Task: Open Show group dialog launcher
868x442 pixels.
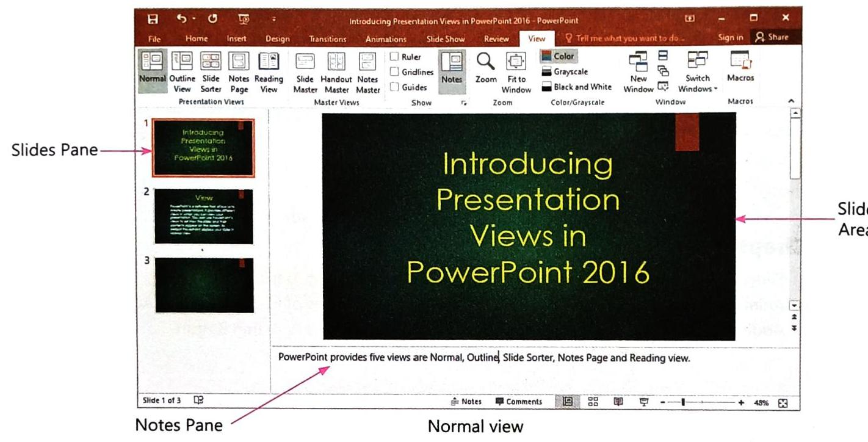Action: tap(464, 103)
